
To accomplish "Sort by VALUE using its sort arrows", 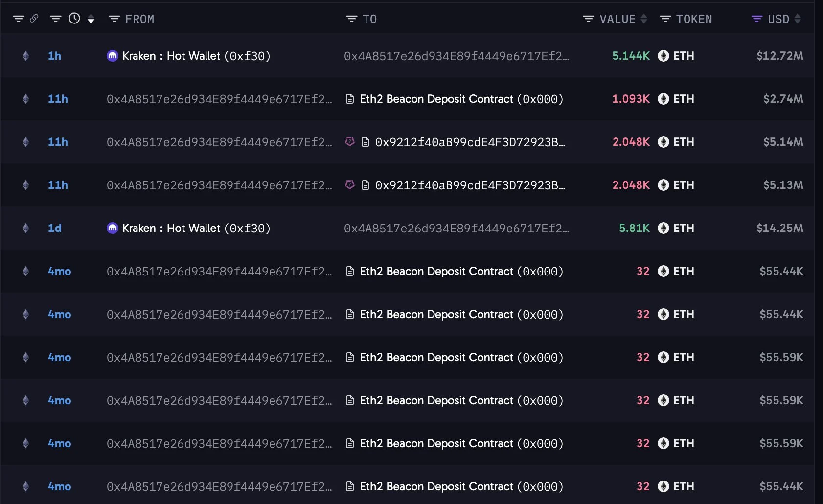I will click(644, 19).
